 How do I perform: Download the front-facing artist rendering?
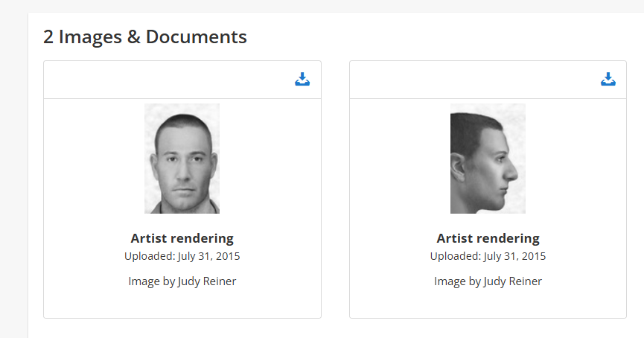pos(302,80)
